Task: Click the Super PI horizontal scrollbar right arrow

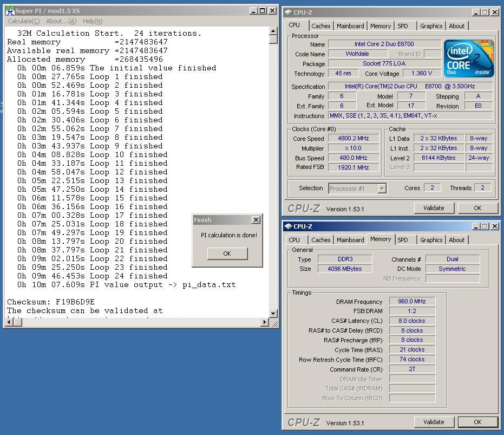Action: (265, 322)
